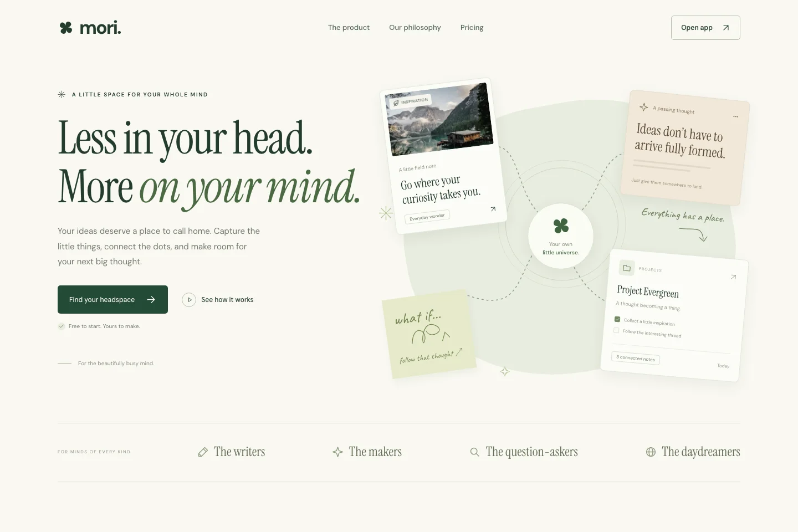798x532 pixels.
Task: Click the A little field note caption
Action: coord(417,167)
